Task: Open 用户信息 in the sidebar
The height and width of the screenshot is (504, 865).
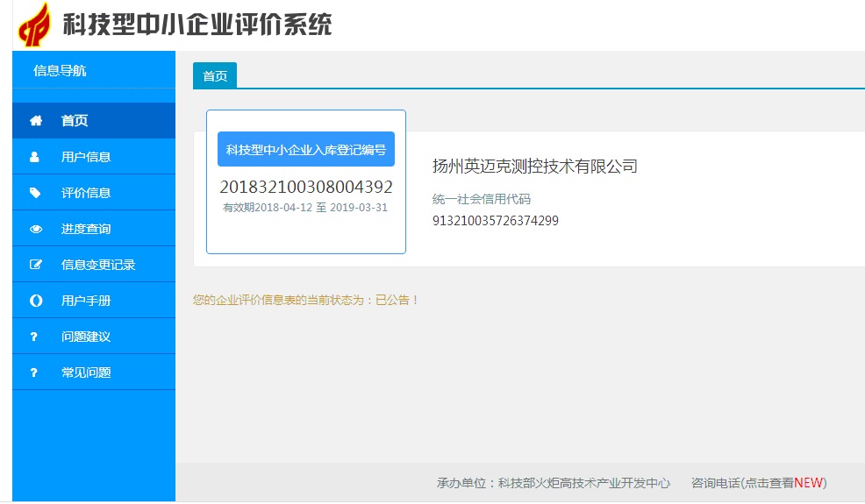Action: tap(86, 157)
